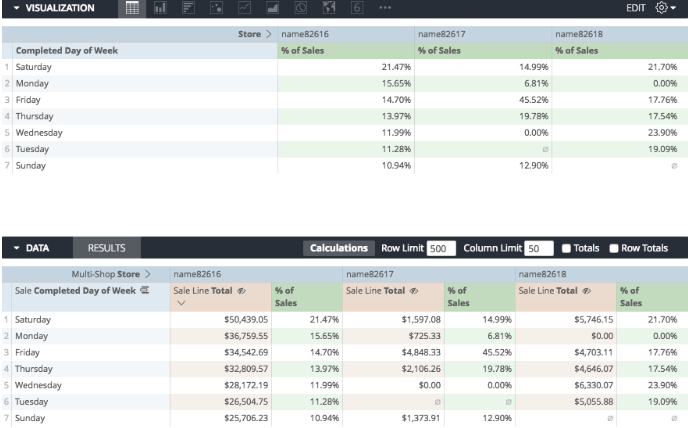Click sort icon next to Sale Completed Day of Week

click(144, 290)
